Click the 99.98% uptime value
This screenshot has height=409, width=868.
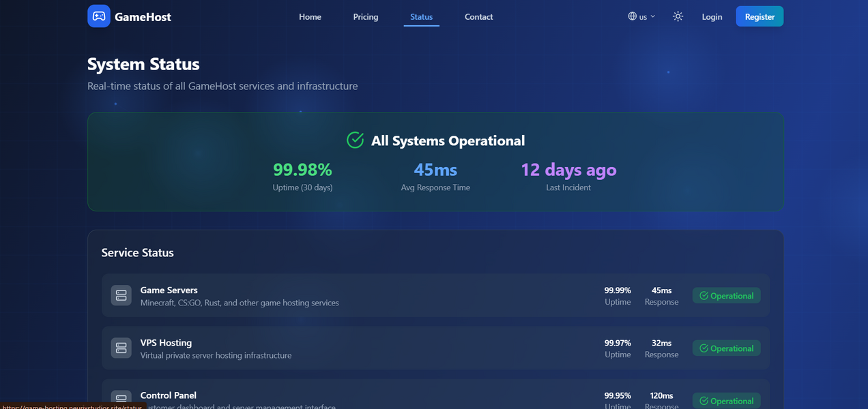[302, 170]
